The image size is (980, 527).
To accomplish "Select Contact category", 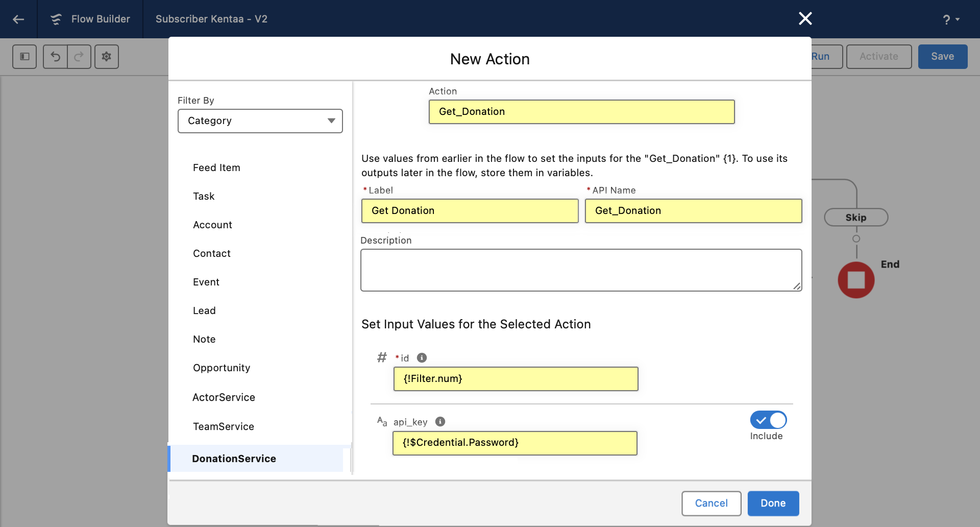I will (x=212, y=253).
